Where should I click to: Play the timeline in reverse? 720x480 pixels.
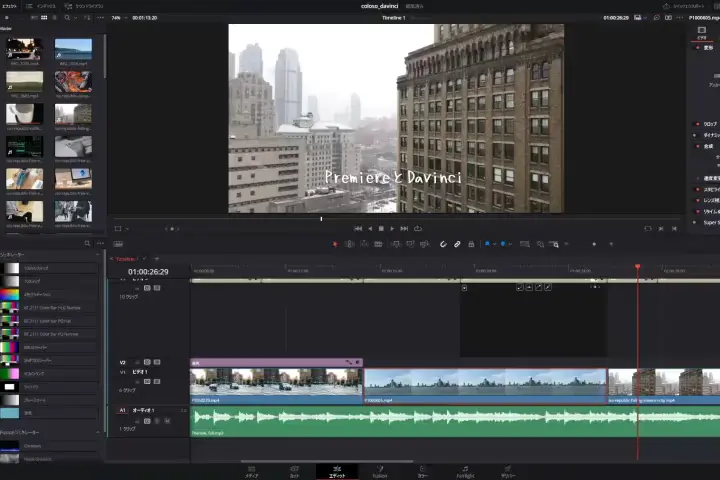pyautogui.click(x=370, y=228)
